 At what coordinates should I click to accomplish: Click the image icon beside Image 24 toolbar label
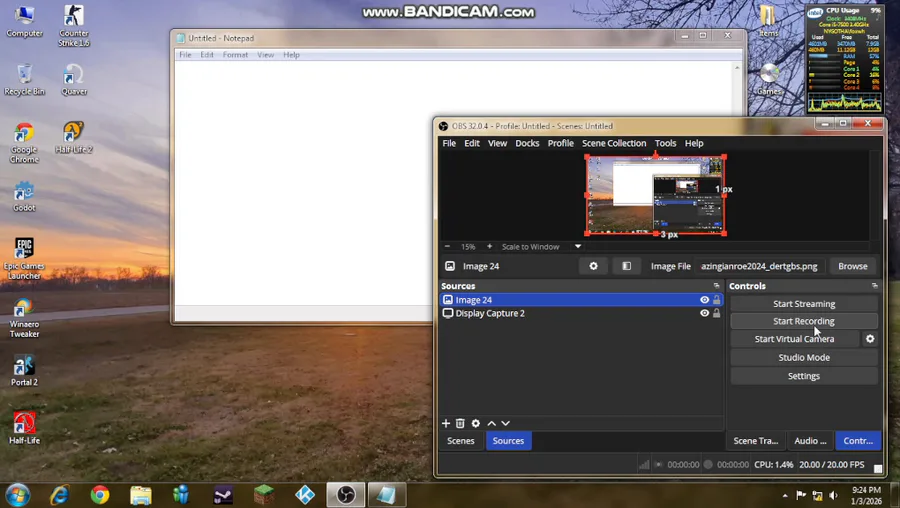coord(450,266)
